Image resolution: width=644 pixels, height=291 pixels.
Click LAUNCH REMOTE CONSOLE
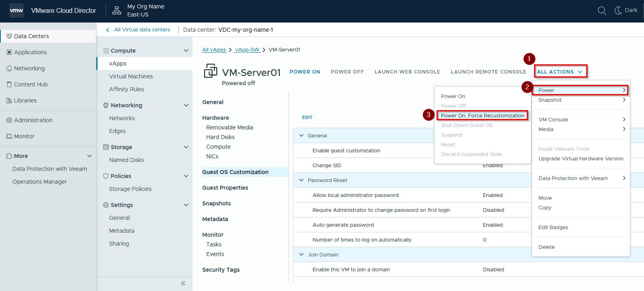pos(488,72)
